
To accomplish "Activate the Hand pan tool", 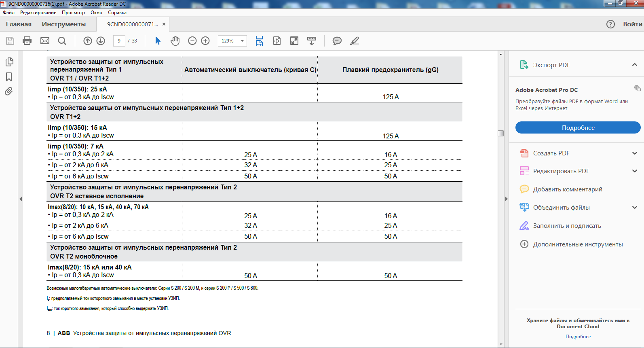I will (x=175, y=41).
